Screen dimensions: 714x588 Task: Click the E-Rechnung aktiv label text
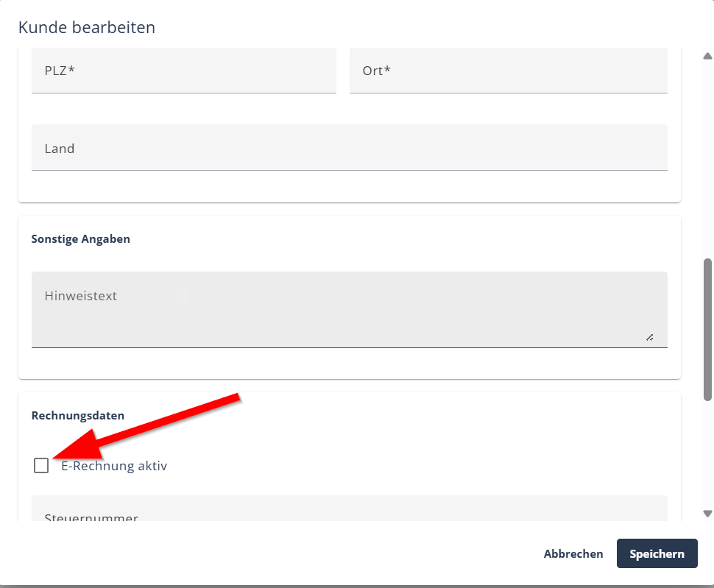click(x=114, y=466)
